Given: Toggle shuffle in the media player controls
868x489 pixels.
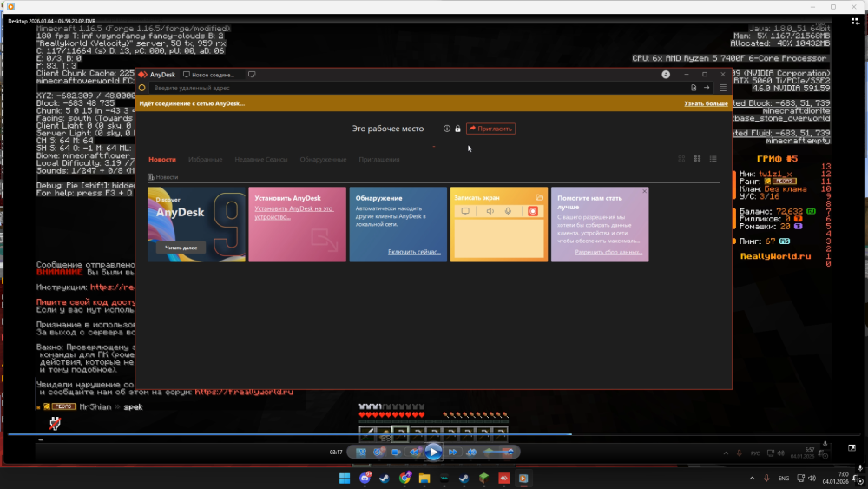Looking at the screenshot, I should (361, 452).
